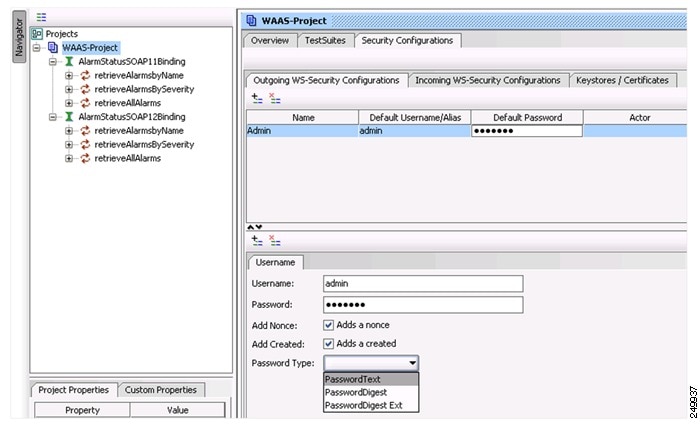
Task: Select Incoming WS-Security Configurations tab
Action: click(488, 80)
